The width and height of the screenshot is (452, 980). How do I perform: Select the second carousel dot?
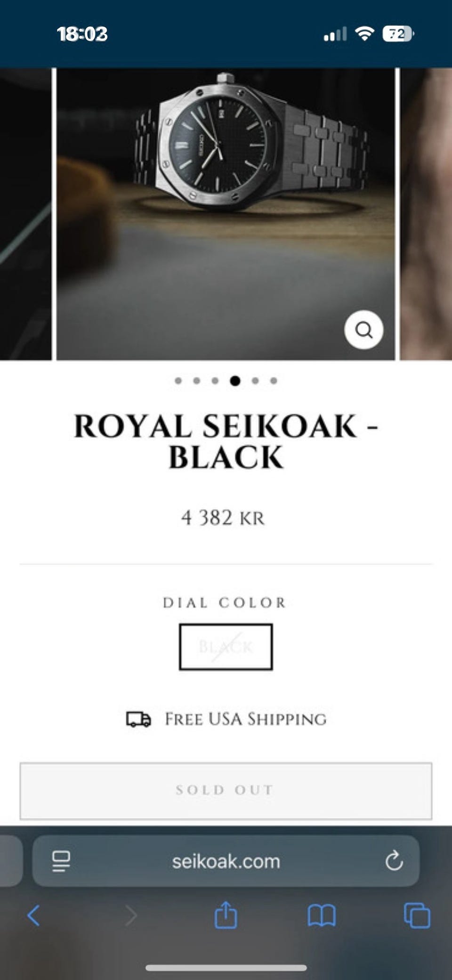pyautogui.click(x=197, y=381)
